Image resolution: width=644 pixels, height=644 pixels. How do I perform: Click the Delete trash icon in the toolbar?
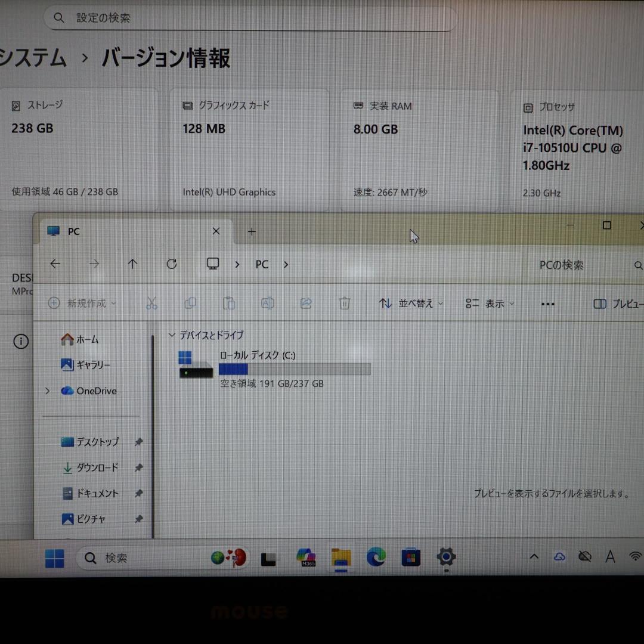pos(344,303)
